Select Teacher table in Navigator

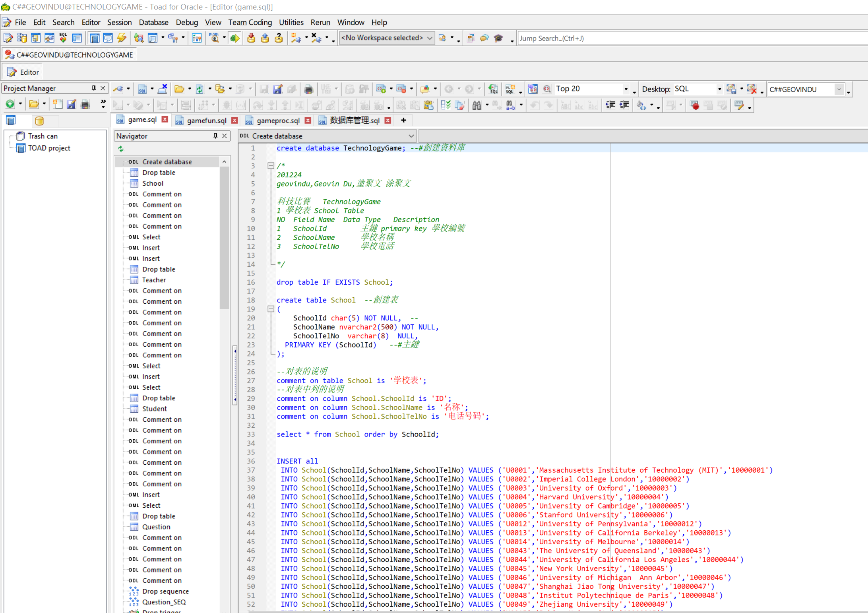click(154, 280)
